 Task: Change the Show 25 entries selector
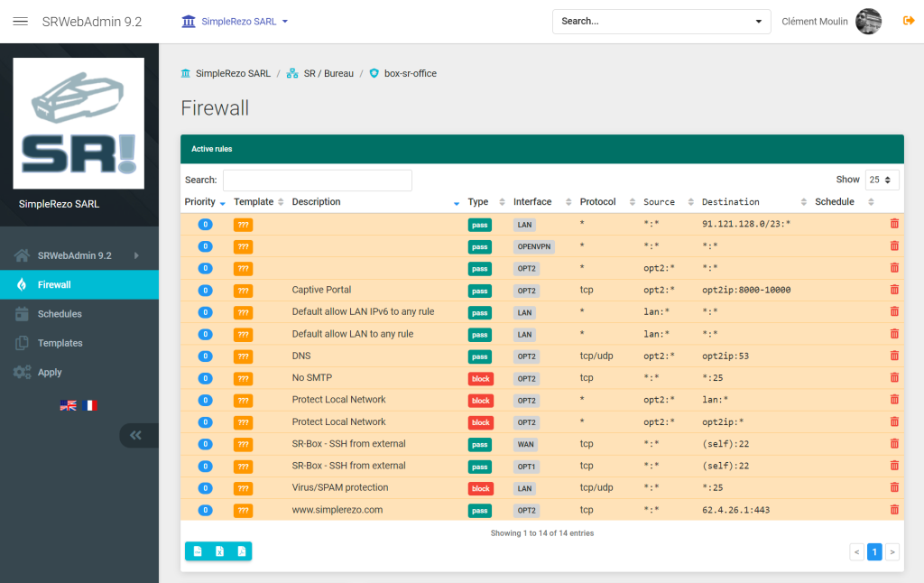coord(882,180)
